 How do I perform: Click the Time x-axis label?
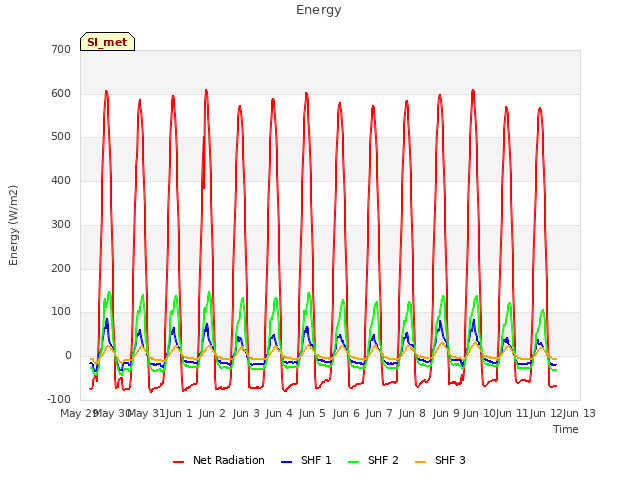pos(566,429)
